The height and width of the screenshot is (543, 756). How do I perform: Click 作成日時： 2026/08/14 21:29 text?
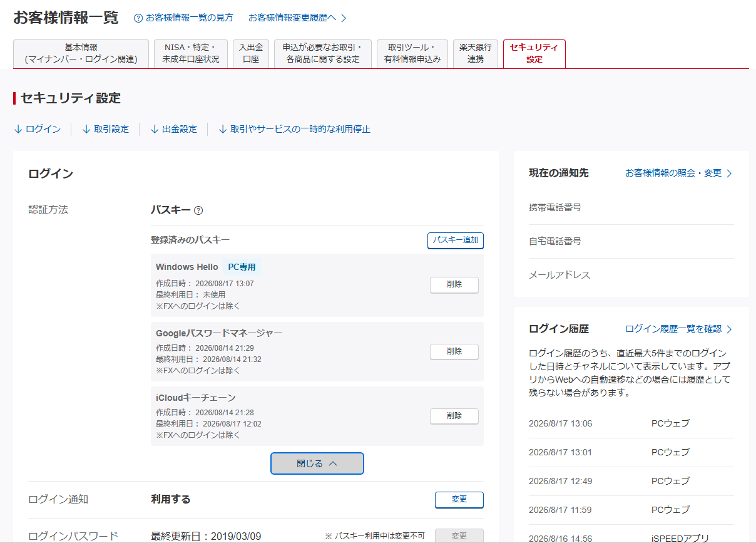click(205, 348)
